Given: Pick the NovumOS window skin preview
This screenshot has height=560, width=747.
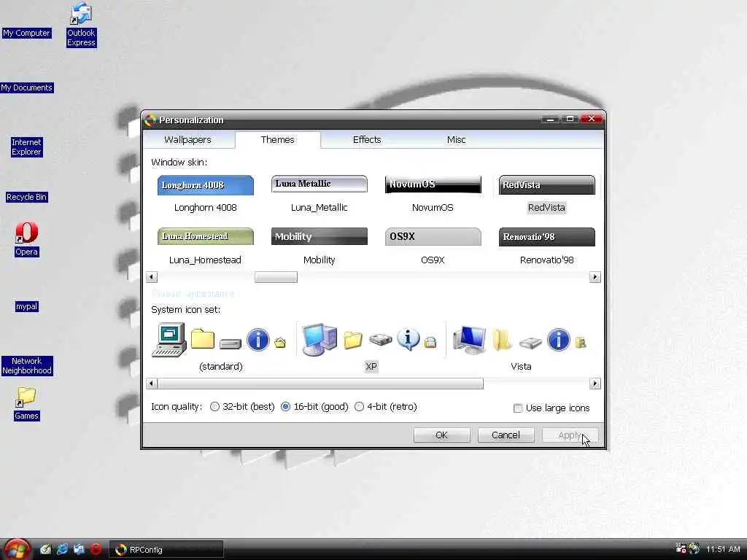Looking at the screenshot, I should [x=433, y=184].
